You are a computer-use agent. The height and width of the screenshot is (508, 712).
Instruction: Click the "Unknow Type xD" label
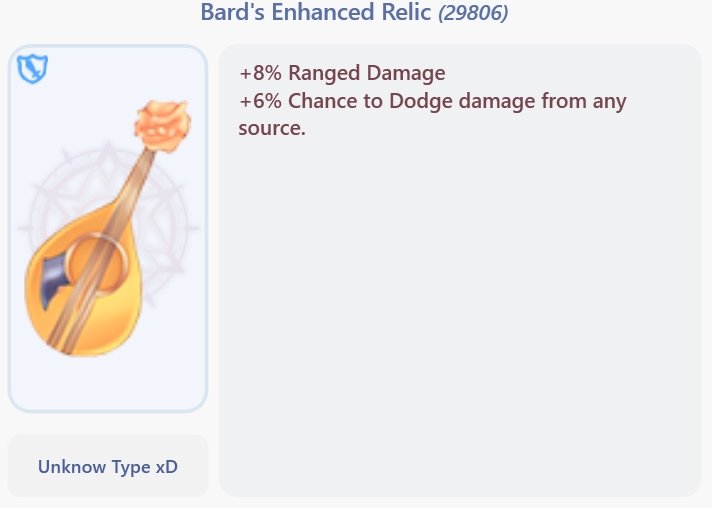point(108,467)
